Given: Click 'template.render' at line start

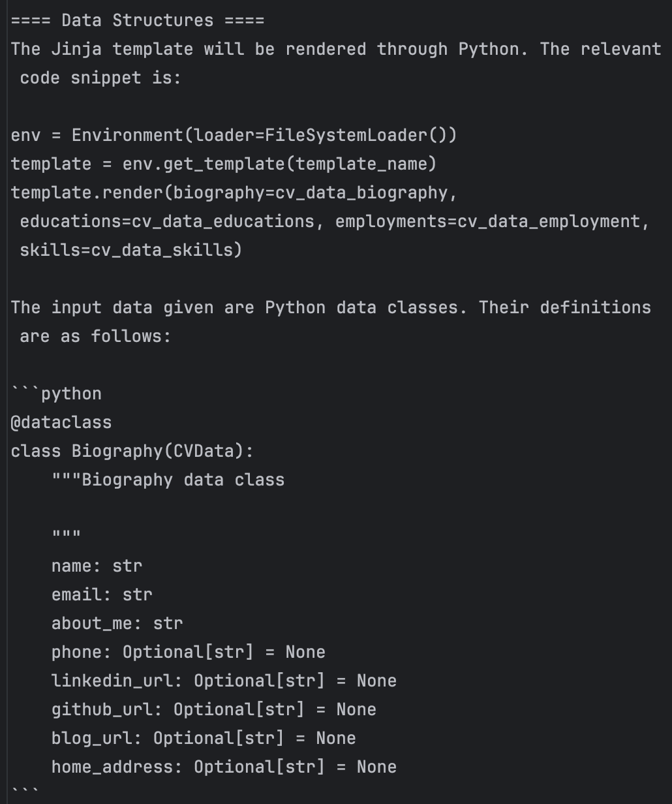Looking at the screenshot, I should coord(82,193).
